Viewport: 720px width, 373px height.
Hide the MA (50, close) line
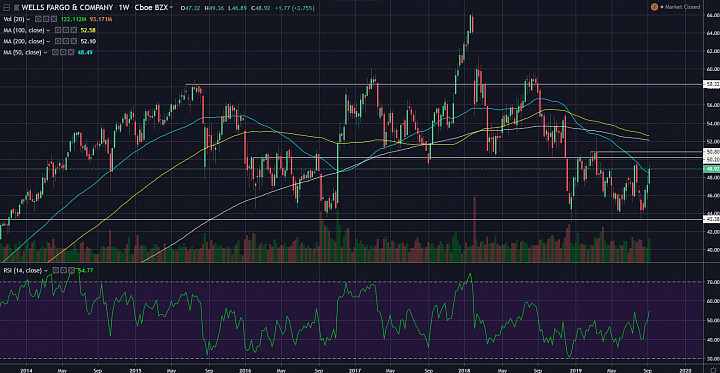[x=55, y=52]
